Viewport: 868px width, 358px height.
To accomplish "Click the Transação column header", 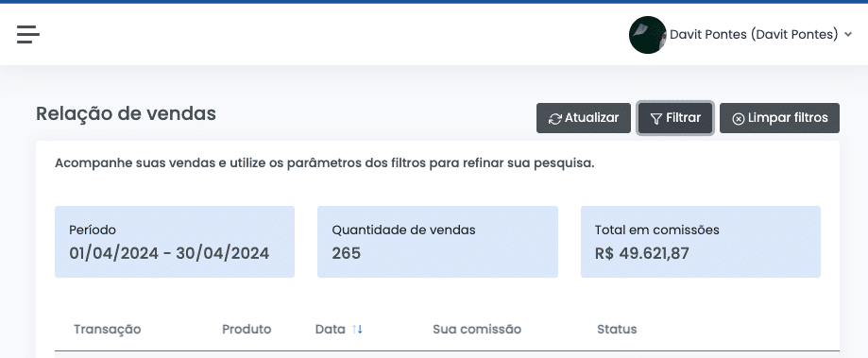I will point(108,330).
